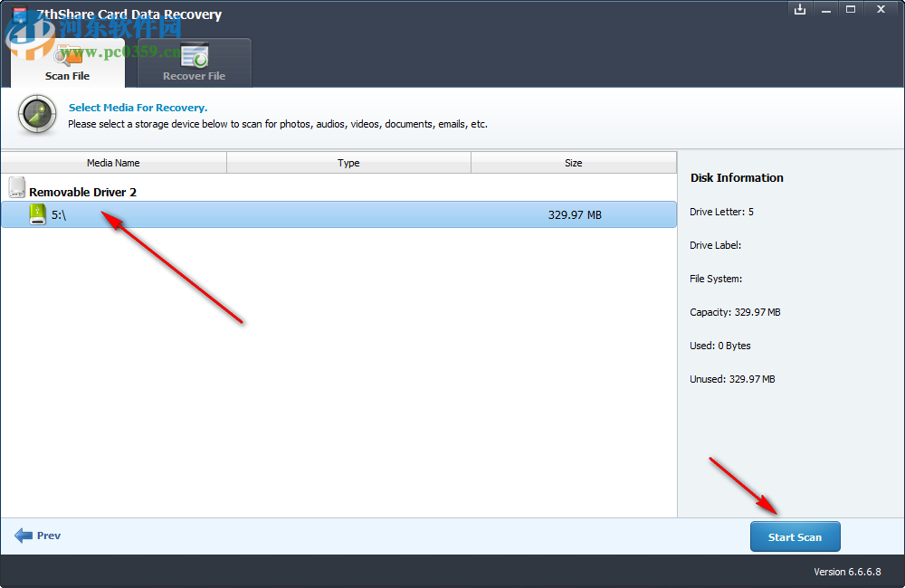This screenshot has height=588, width=905.
Task: Open the Scan File tab
Action: pyautogui.click(x=68, y=63)
